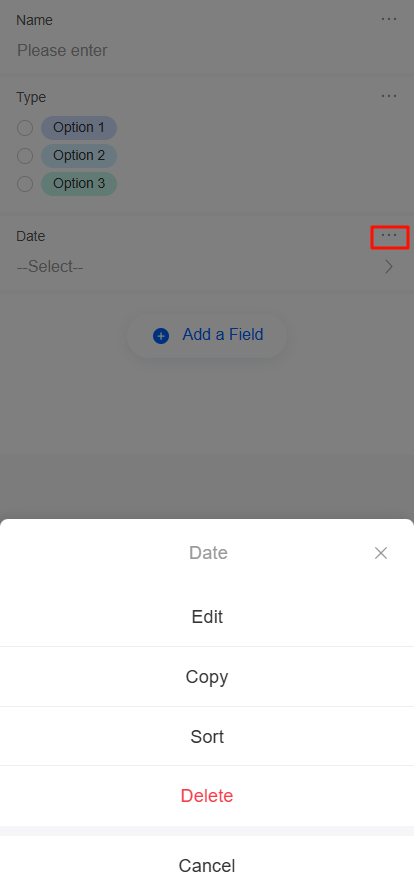The height and width of the screenshot is (896, 414).
Task: Tap the Cancel button
Action: click(207, 866)
